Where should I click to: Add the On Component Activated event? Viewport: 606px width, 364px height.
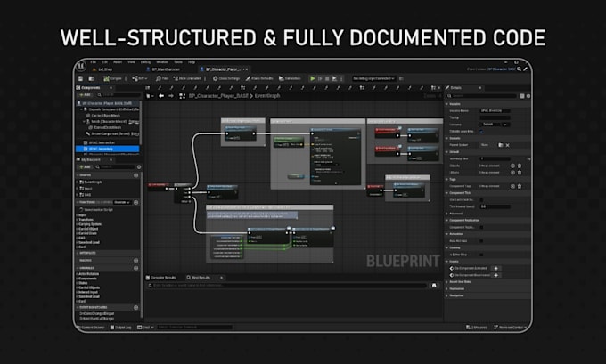pyautogui.click(x=496, y=268)
